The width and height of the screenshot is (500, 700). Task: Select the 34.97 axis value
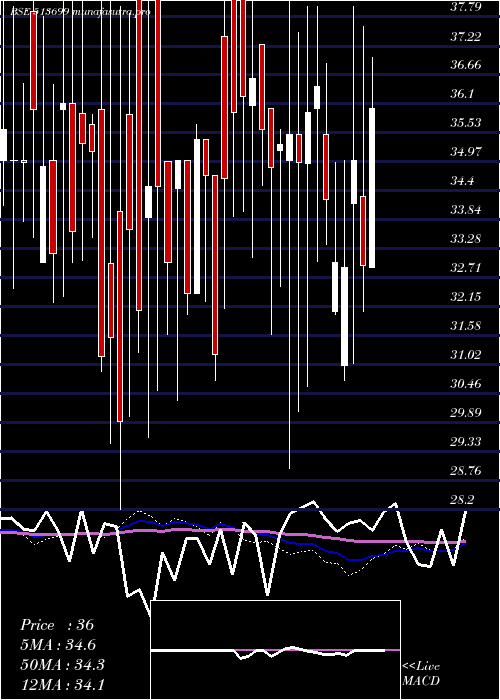[x=466, y=151]
